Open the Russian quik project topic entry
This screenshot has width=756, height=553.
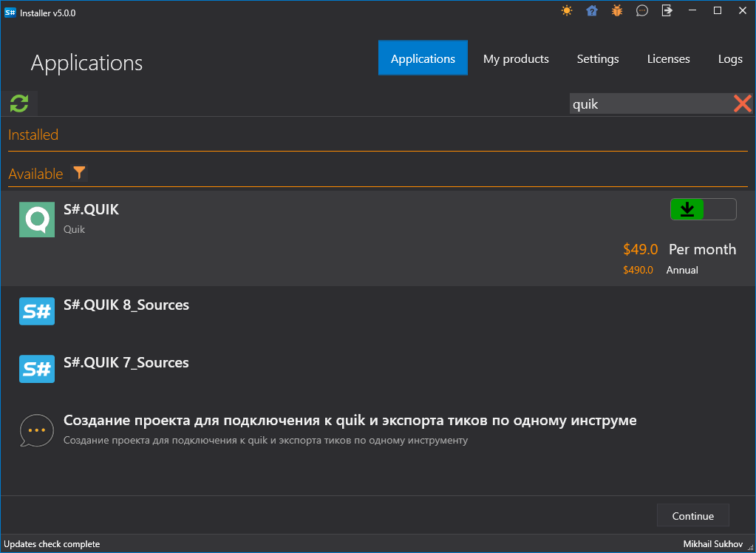coord(378,430)
